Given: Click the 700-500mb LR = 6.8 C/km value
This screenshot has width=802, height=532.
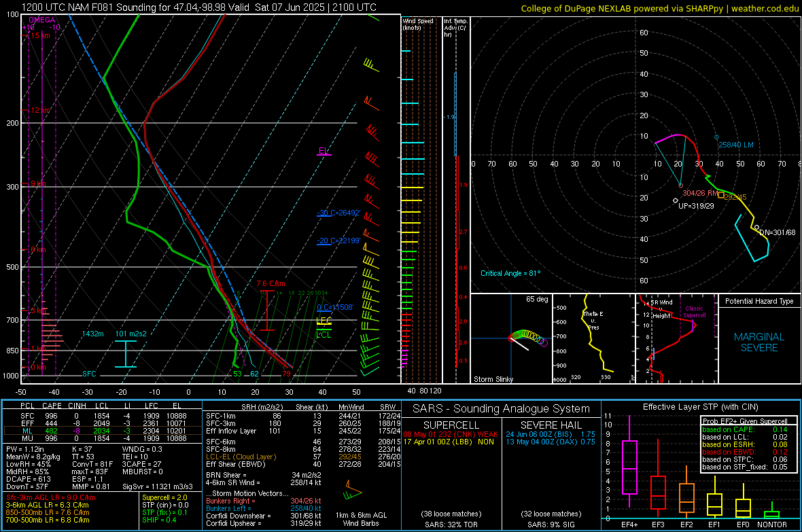Looking at the screenshot, I should [48, 520].
